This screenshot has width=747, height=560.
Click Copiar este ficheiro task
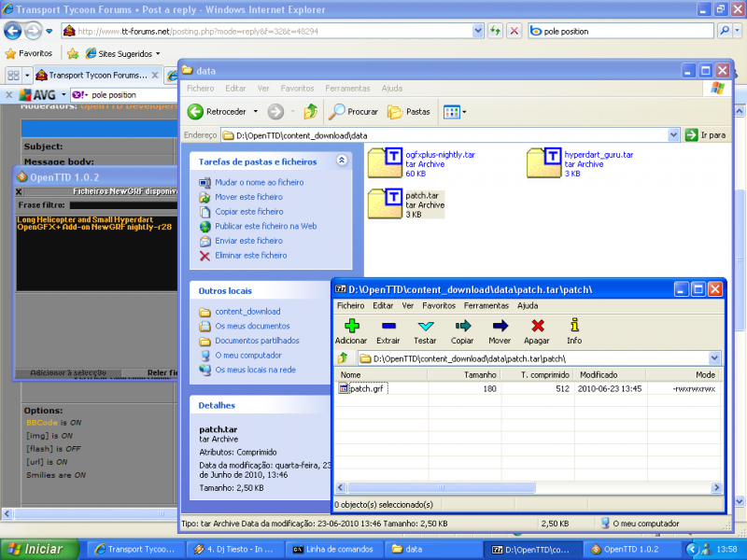pos(248,212)
